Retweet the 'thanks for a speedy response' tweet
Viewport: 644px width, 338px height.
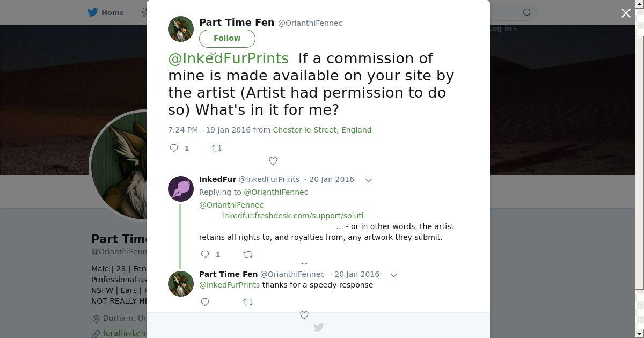pos(248,302)
